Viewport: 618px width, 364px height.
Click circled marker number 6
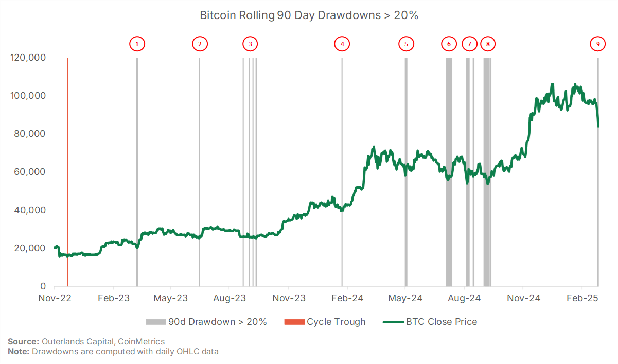tap(449, 44)
